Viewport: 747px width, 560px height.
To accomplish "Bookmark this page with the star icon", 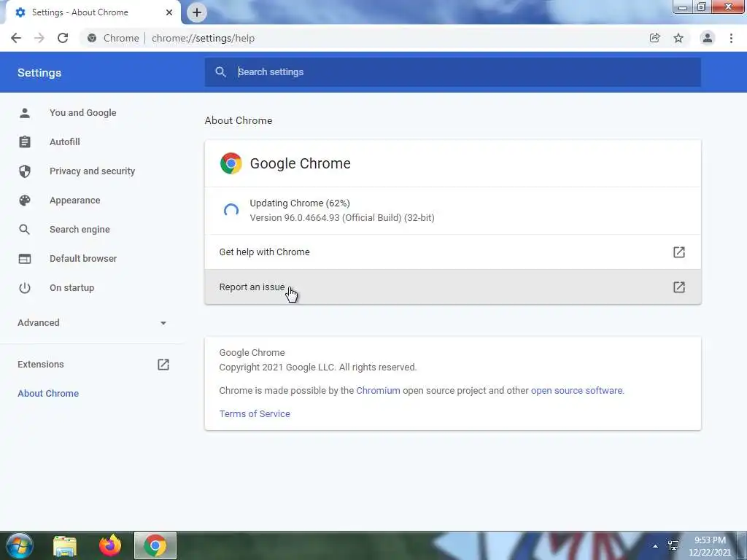I will [678, 38].
